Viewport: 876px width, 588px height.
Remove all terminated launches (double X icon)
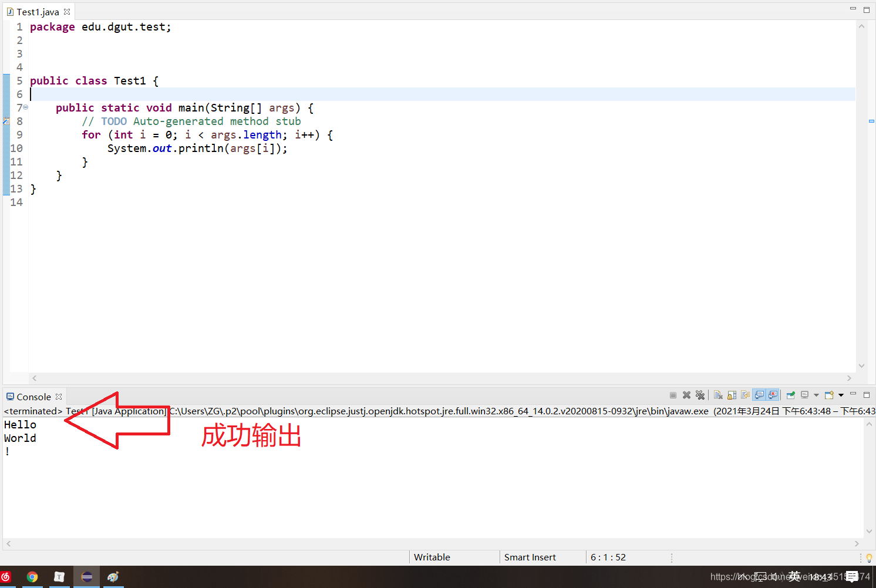pos(700,396)
